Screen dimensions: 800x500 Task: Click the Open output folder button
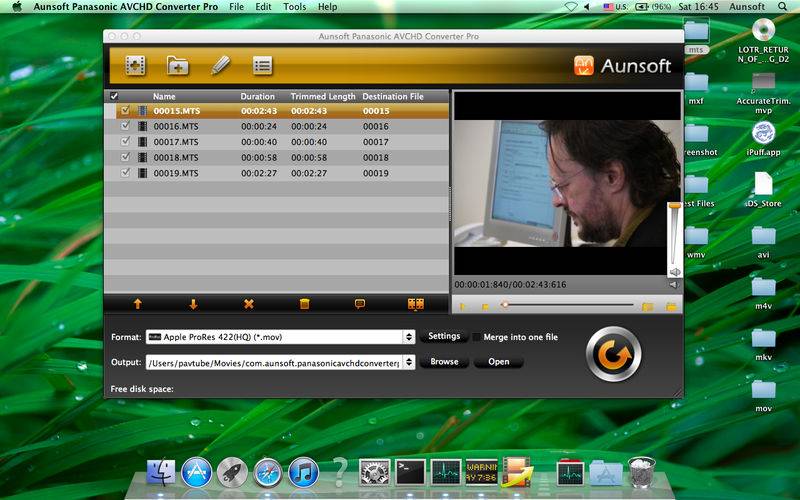(x=498, y=362)
